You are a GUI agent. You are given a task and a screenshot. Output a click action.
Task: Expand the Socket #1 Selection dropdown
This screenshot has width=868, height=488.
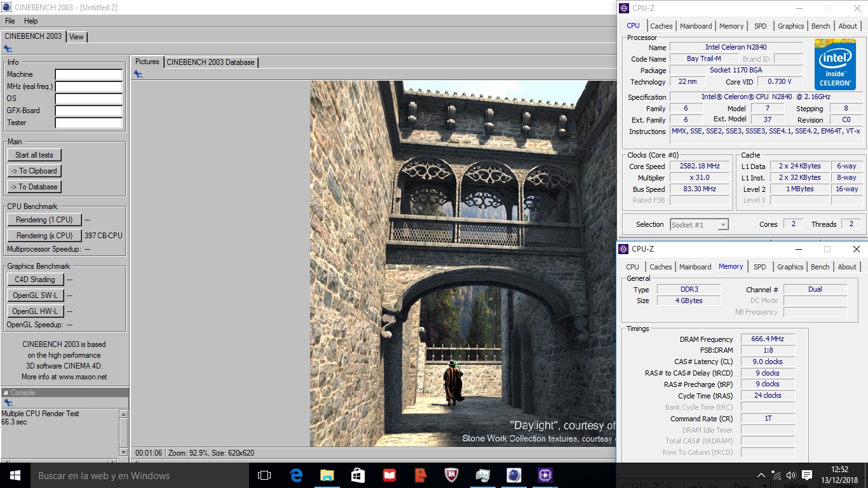tap(722, 224)
